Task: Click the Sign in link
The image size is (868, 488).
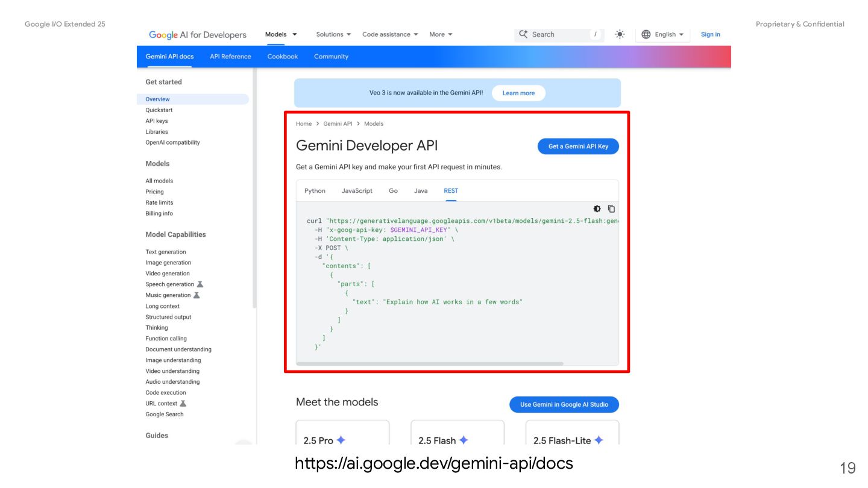Action: 710,34
